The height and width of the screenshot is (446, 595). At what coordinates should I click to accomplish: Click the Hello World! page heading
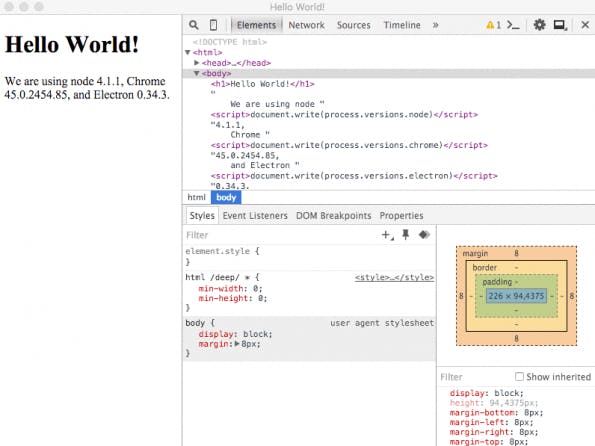coord(72,44)
